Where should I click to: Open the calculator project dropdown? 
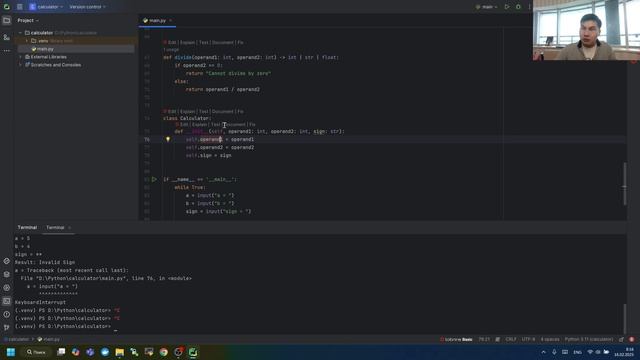coord(46,7)
